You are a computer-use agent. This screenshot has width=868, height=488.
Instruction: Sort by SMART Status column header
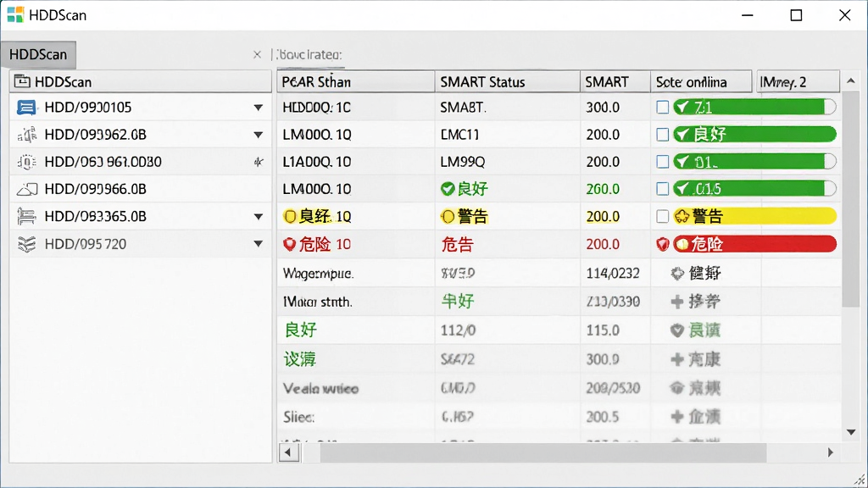pos(507,82)
